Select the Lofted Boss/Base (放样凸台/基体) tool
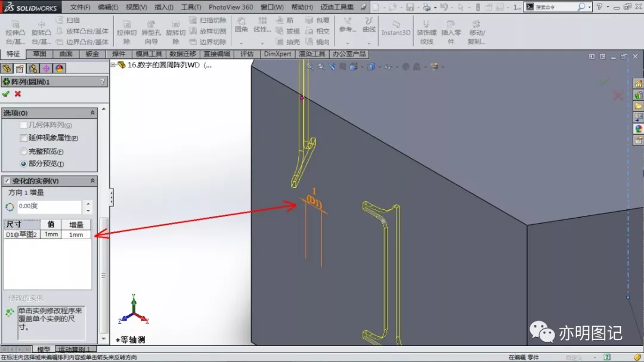The image size is (644, 362). click(x=82, y=31)
